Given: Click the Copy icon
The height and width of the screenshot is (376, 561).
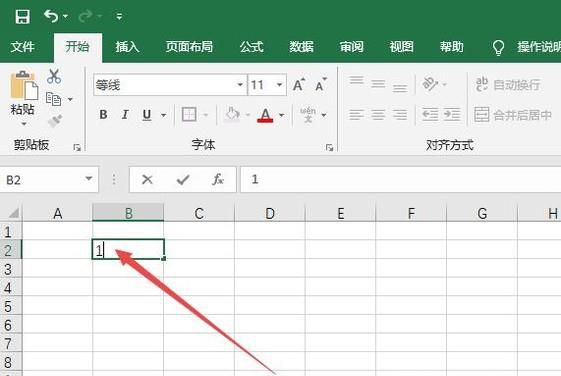Looking at the screenshot, I should [53, 99].
